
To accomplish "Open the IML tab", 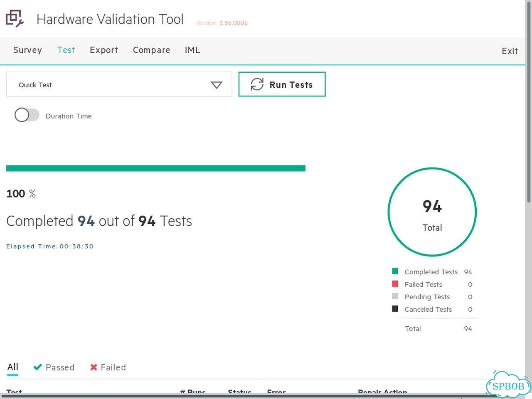I will click(192, 50).
